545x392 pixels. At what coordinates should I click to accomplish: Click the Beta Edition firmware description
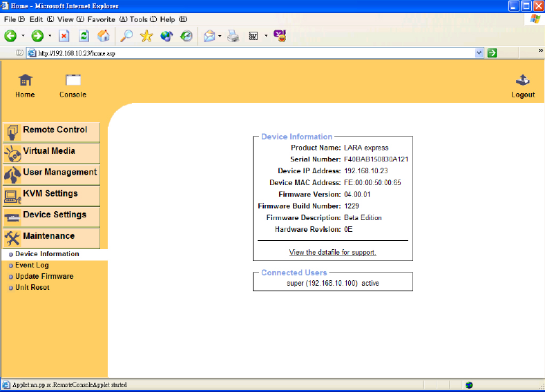point(363,217)
